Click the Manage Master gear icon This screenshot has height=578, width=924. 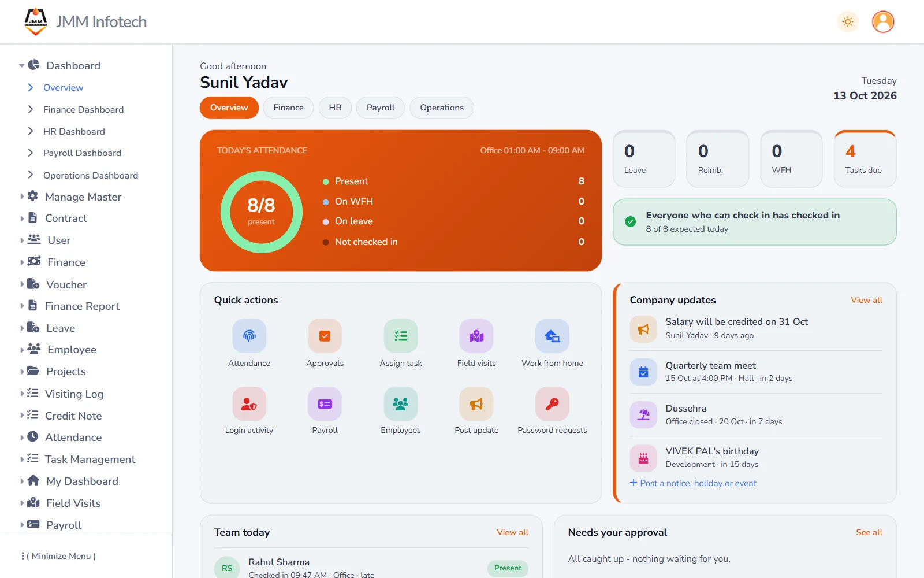pyautogui.click(x=33, y=196)
